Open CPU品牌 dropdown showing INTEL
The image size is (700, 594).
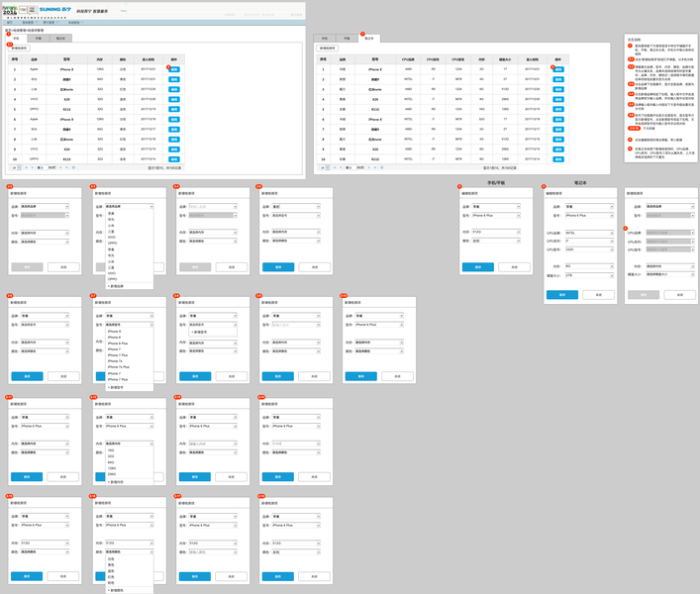[x=589, y=233]
